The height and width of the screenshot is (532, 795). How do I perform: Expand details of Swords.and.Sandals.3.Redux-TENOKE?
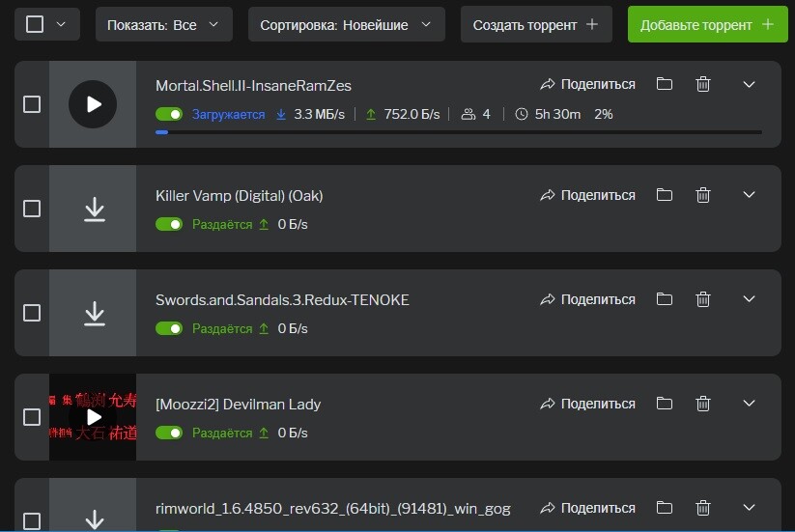click(749, 299)
